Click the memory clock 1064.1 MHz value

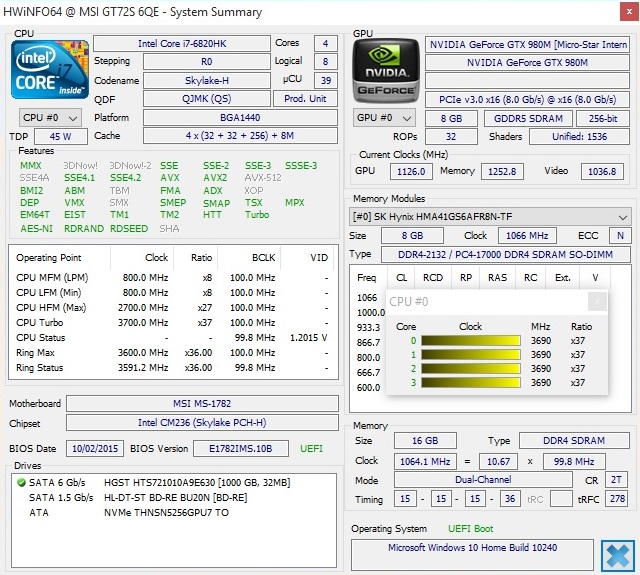425,462
